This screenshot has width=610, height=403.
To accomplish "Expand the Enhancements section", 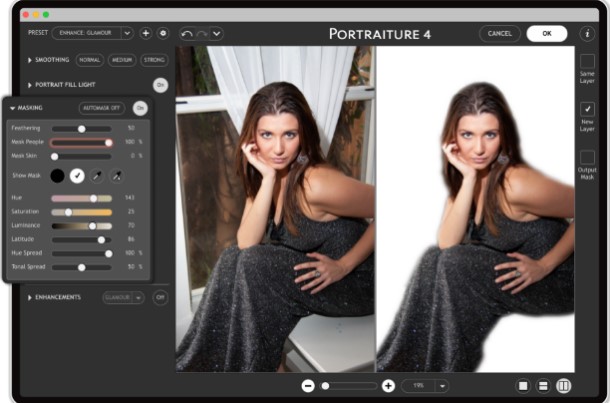I will coord(30,298).
